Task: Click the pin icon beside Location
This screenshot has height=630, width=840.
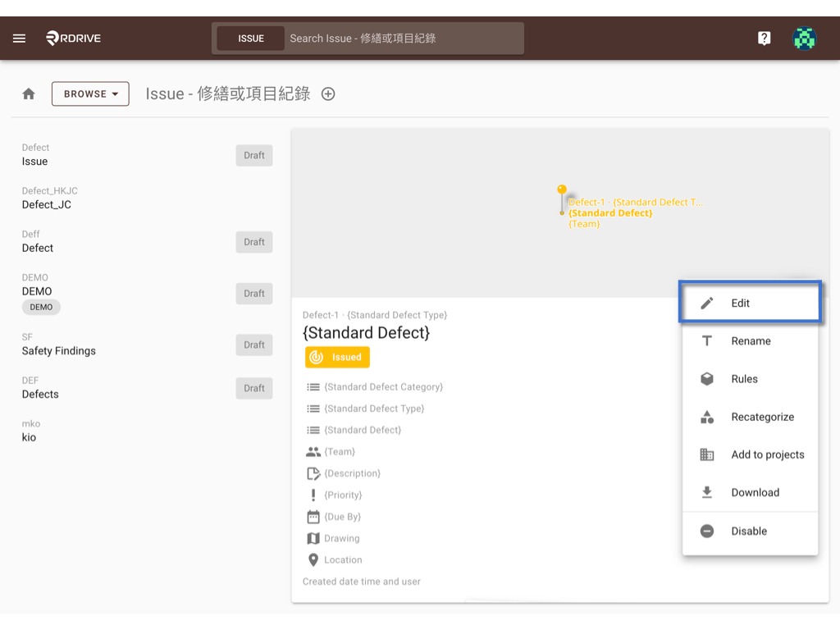Action: tap(313, 559)
